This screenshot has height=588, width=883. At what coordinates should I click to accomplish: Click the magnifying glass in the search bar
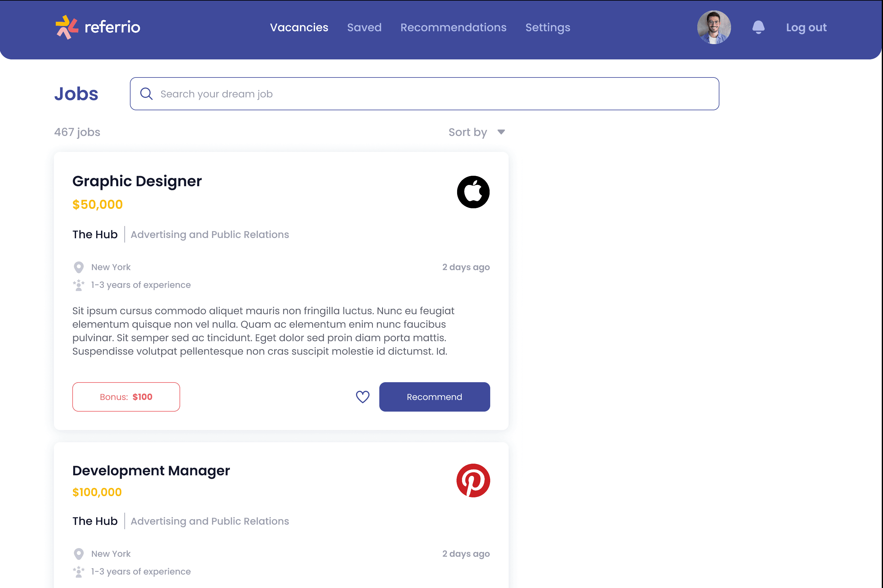pos(147,94)
